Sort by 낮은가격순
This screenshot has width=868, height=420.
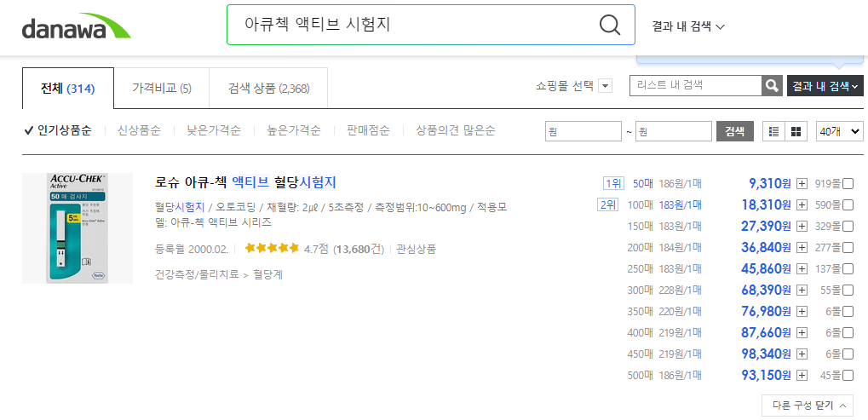(x=214, y=130)
